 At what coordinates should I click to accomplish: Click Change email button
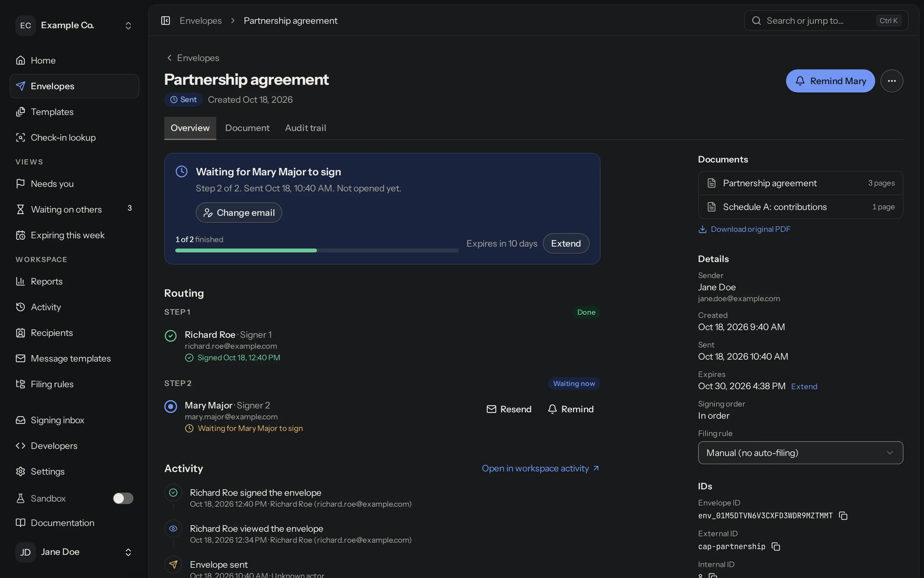239,213
